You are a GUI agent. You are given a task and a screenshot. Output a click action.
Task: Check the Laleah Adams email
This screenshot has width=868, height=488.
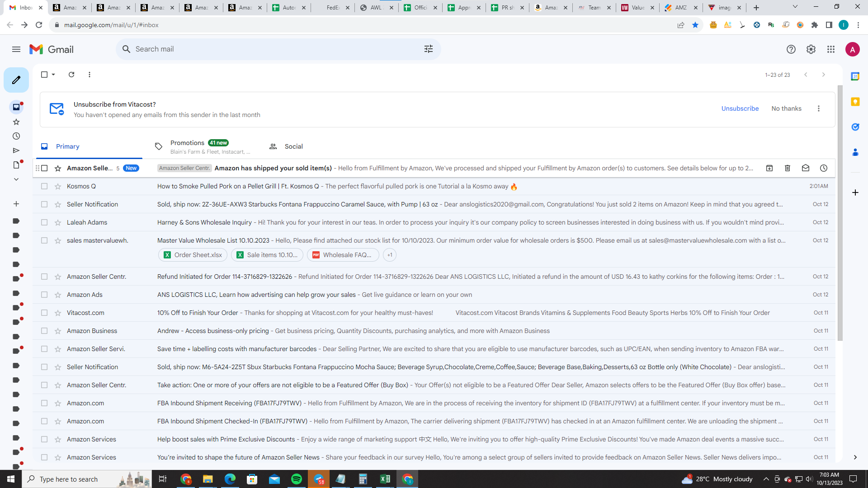click(44, 222)
